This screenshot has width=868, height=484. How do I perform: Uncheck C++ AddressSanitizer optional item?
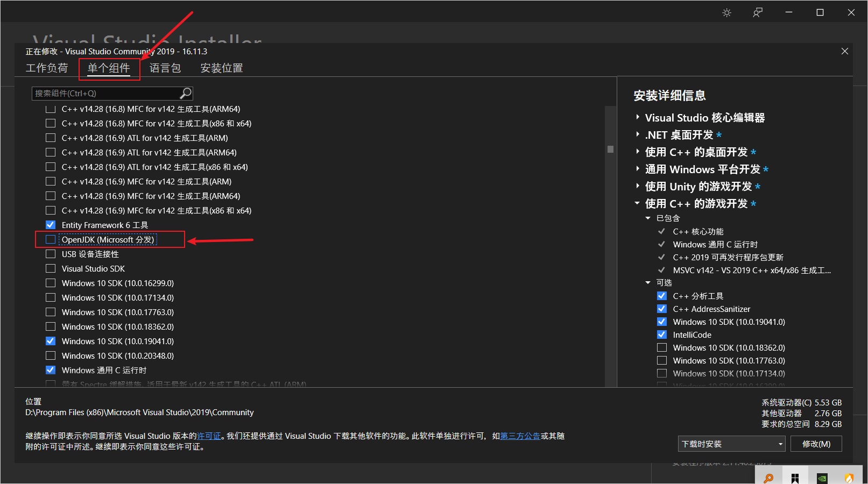pos(662,309)
